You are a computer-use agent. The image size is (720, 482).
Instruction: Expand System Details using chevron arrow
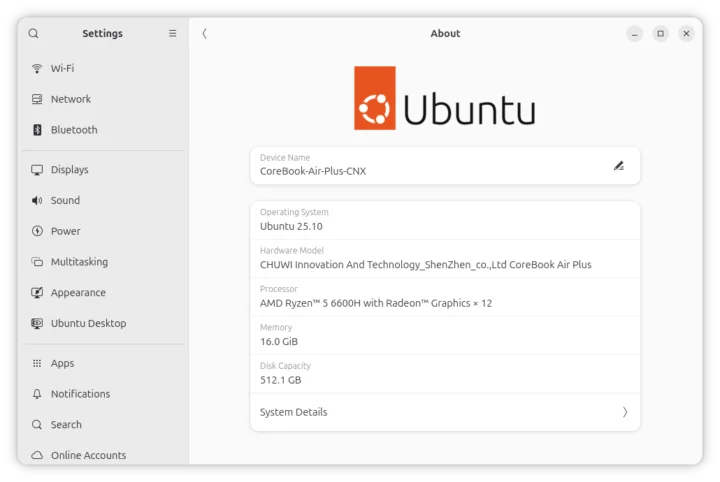[x=625, y=412]
